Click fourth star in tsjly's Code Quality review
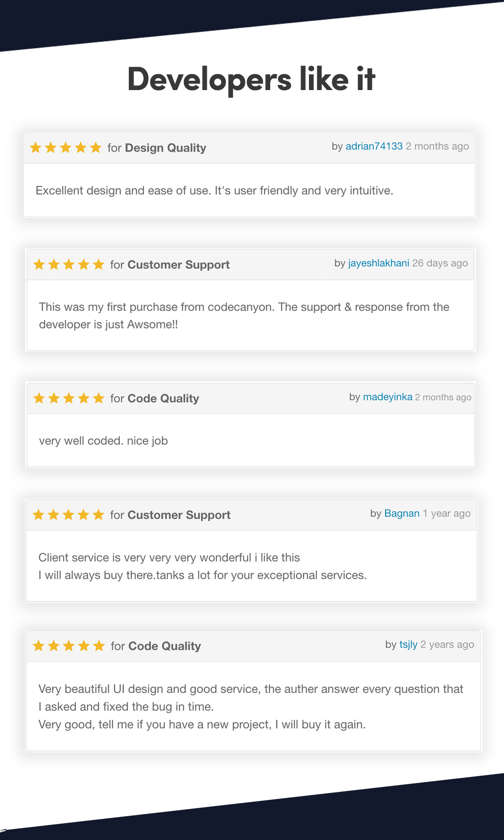This screenshot has width=504, height=840. [x=84, y=646]
